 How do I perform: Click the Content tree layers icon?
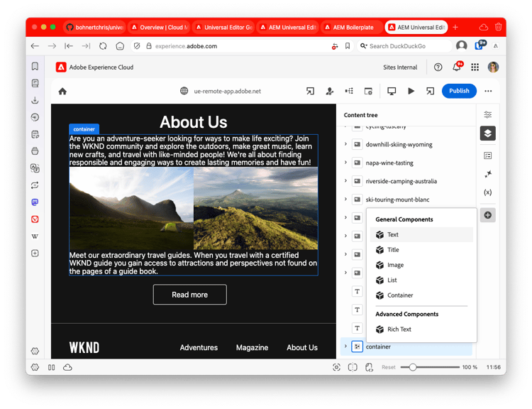click(x=487, y=133)
